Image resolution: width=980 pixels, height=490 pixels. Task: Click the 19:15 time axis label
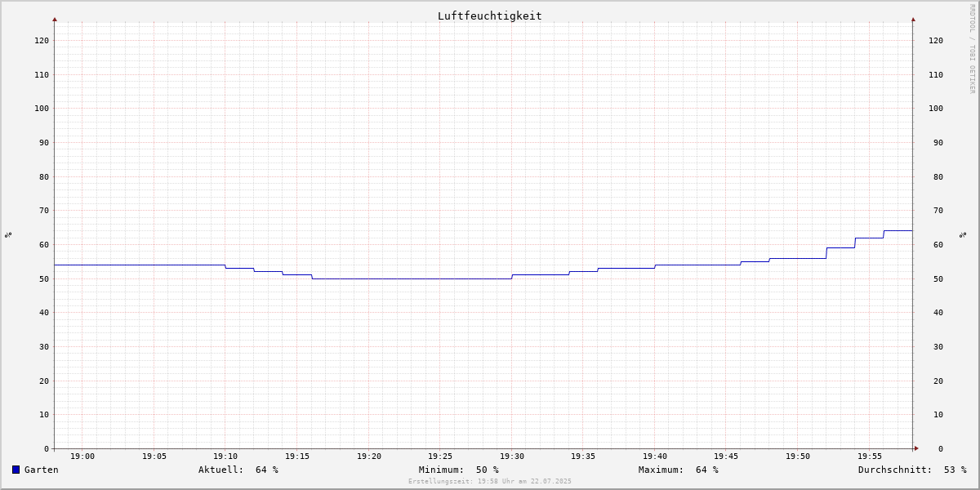[x=297, y=457]
